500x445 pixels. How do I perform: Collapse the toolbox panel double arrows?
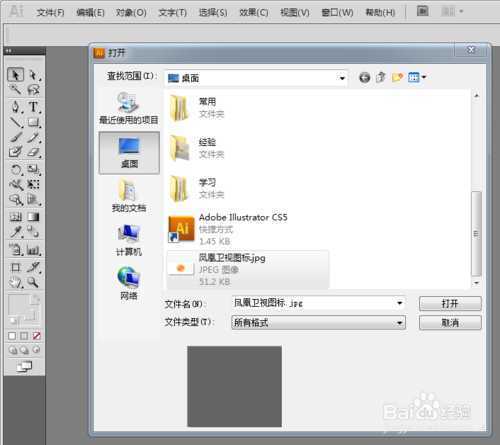coord(9,51)
